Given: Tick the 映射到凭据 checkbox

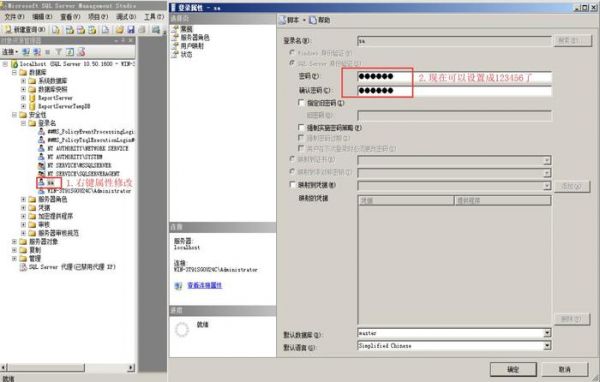Looking at the screenshot, I should pyautogui.click(x=293, y=185).
